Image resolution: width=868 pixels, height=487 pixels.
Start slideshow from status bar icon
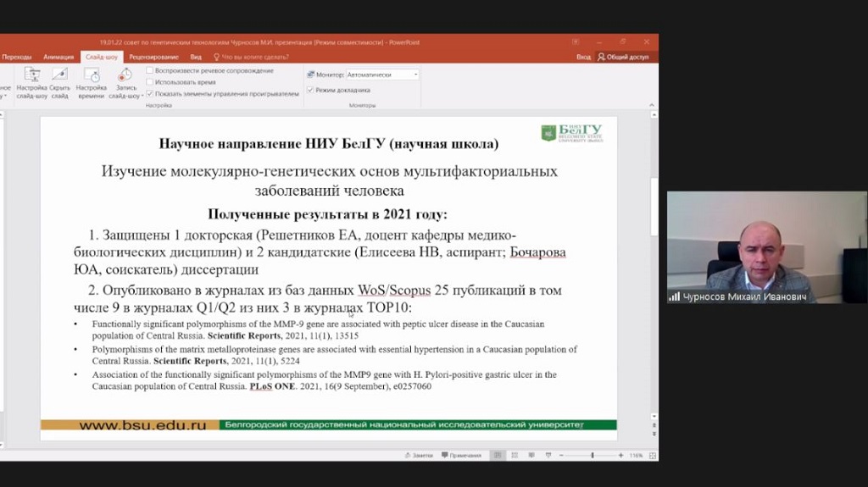click(548, 455)
